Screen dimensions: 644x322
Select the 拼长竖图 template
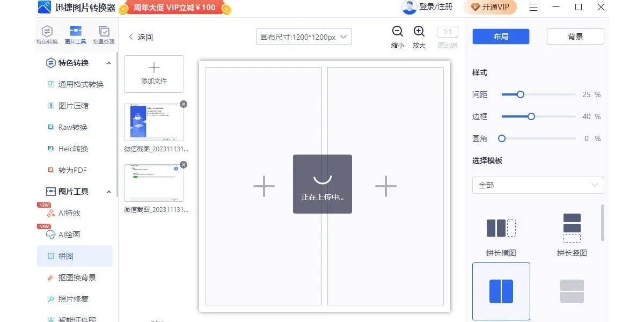point(572,236)
